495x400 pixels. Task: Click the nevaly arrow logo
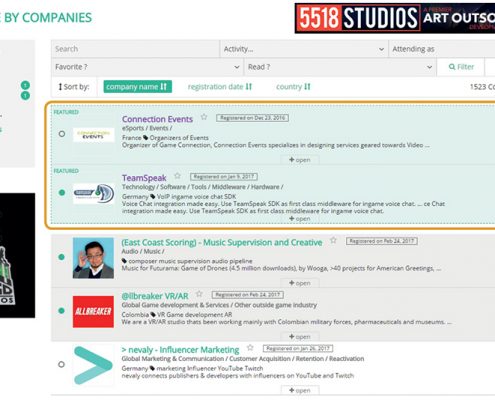[x=93, y=365]
